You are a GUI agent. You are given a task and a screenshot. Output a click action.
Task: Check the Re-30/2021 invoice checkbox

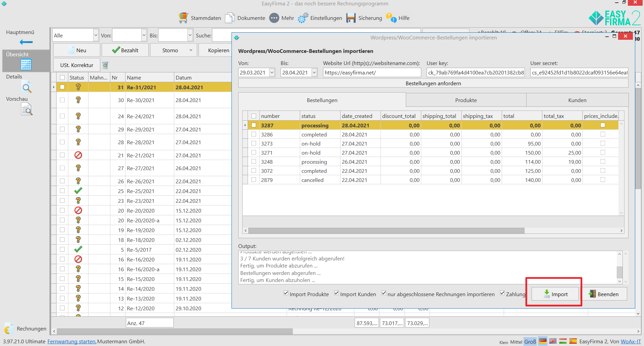click(x=62, y=100)
